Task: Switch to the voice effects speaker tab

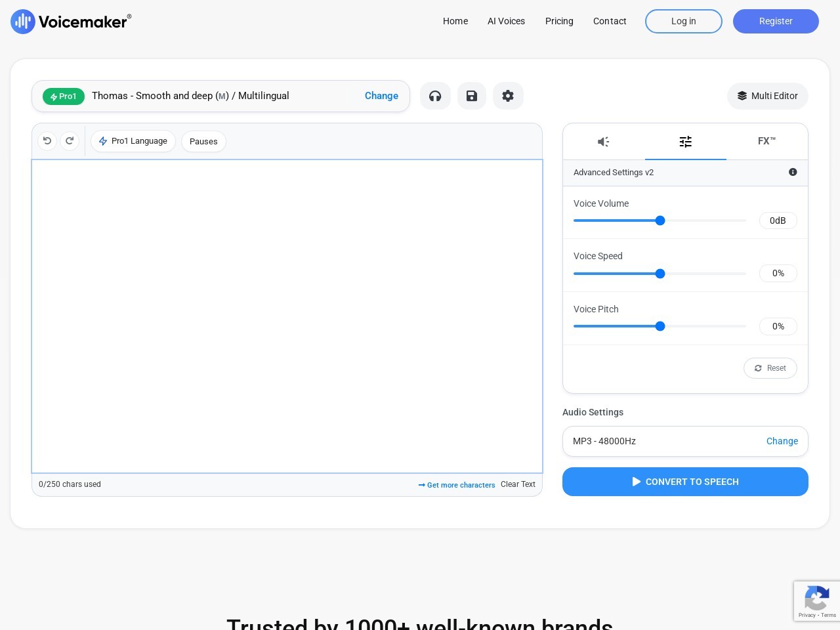Action: pyautogui.click(x=604, y=142)
